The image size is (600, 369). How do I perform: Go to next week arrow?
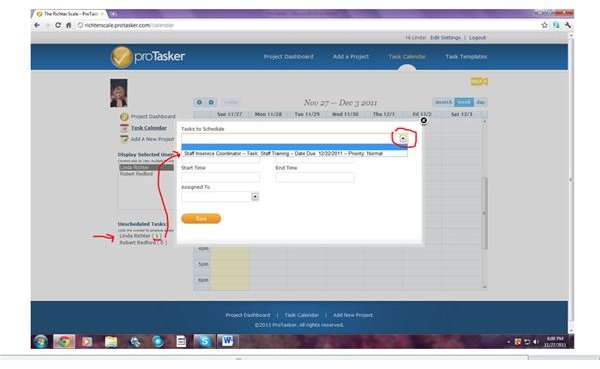tap(211, 102)
